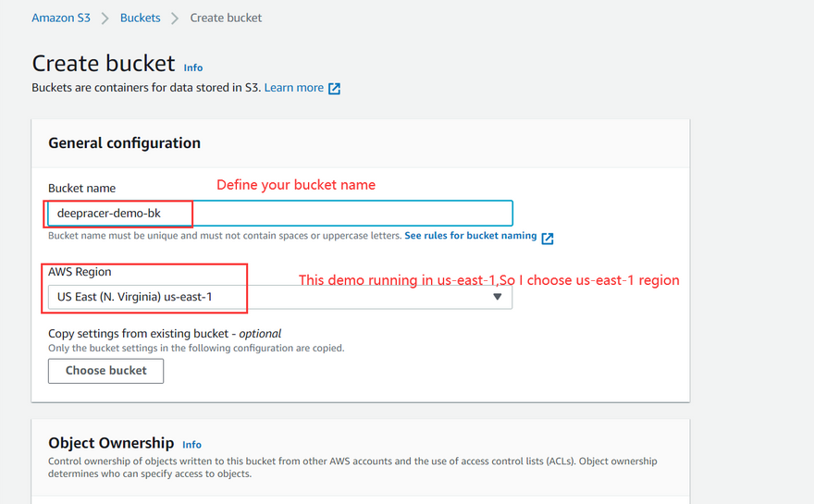The width and height of the screenshot is (814, 504).
Task: Open Info beside the Create bucket title
Action: pos(192,68)
